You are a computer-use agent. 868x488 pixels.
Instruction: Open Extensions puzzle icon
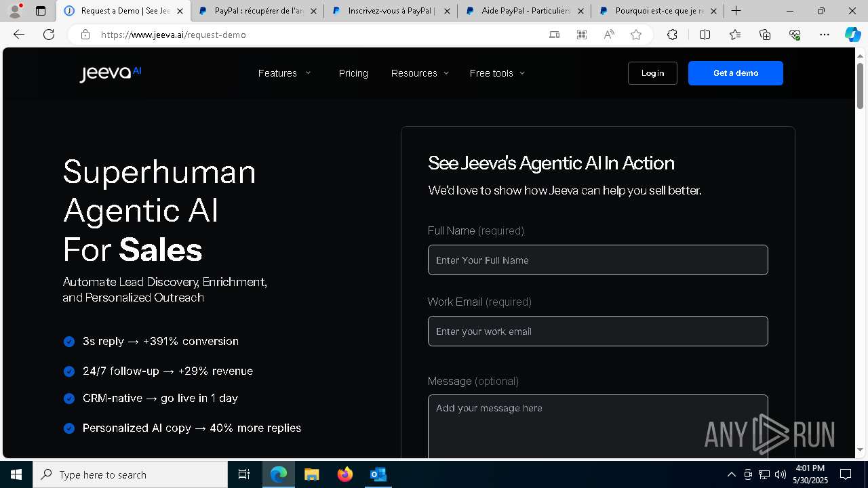pos(672,35)
